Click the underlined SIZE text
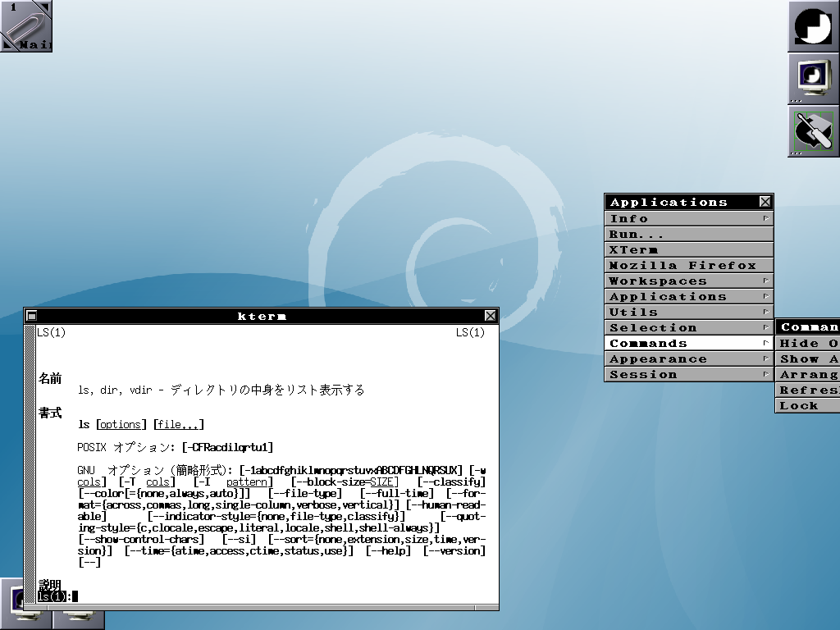 pos(382,482)
